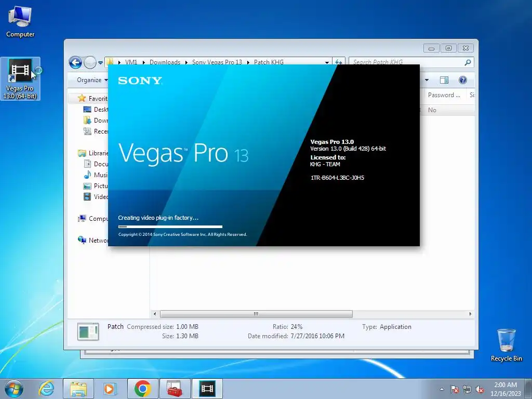Select Downloads in the address path
This screenshot has height=399, width=532.
[x=165, y=62]
